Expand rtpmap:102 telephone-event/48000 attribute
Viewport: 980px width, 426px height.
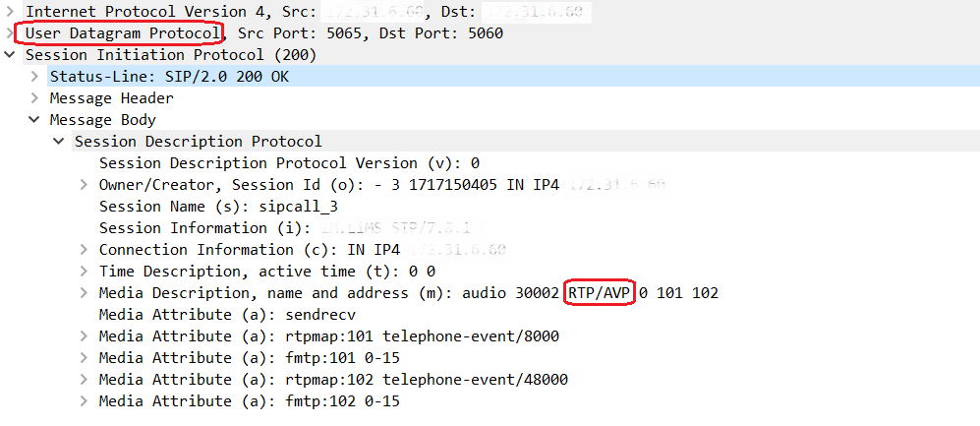[85, 380]
